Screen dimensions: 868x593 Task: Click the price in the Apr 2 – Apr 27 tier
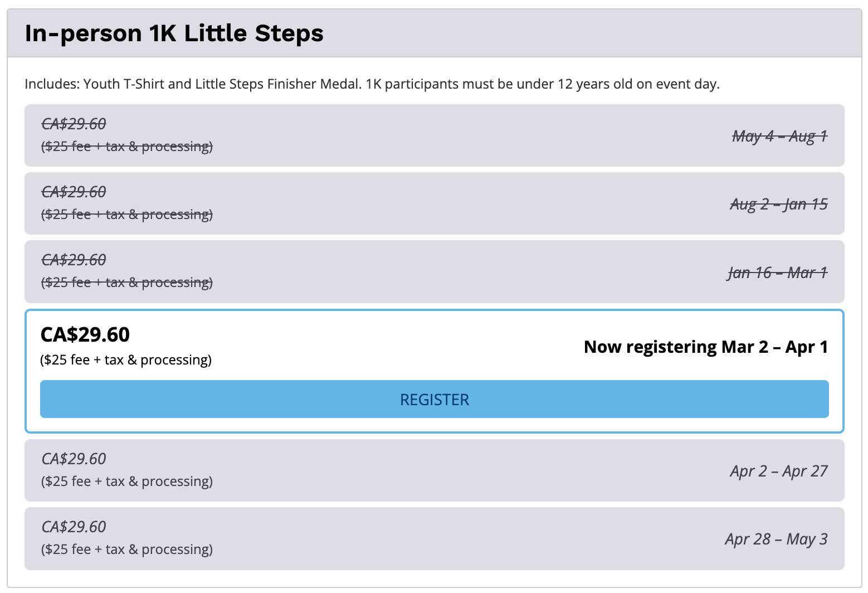(x=74, y=459)
